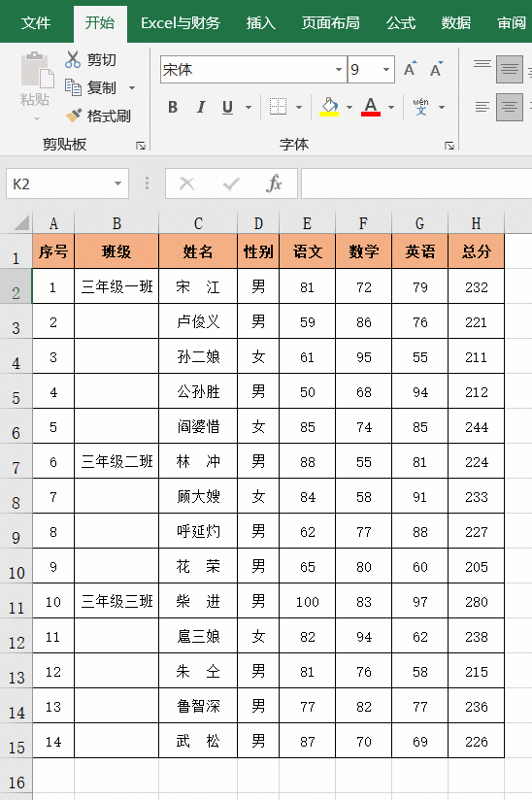Screen dimensions: 532x800
Task: Open the 页面布局 ribbon tab
Action: click(x=330, y=23)
